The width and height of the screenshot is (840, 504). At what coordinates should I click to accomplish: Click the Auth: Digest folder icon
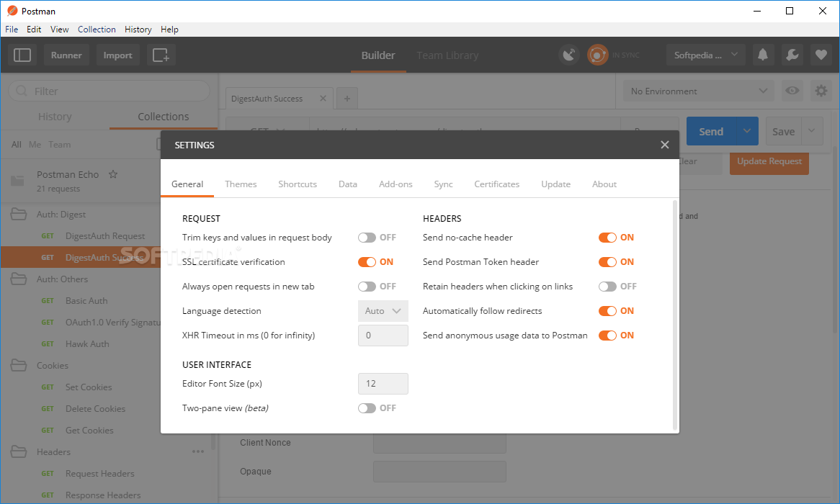point(19,215)
